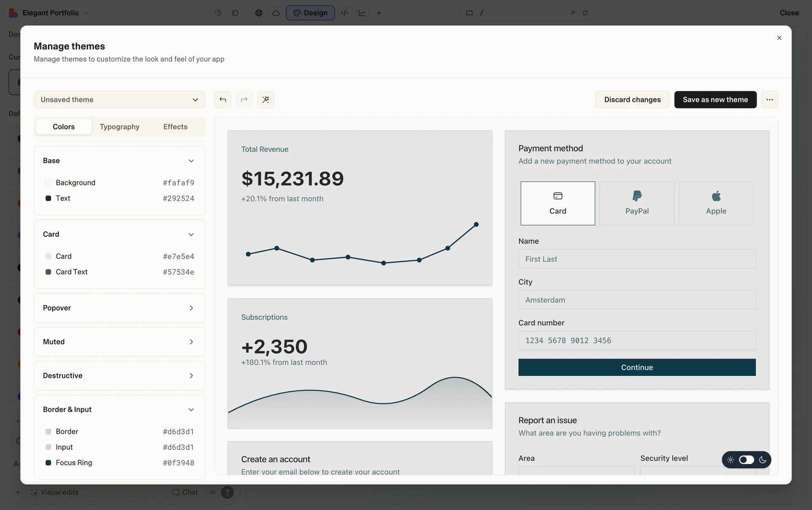This screenshot has width=812, height=510.
Task: Select the Card payment method option
Action: pos(557,203)
